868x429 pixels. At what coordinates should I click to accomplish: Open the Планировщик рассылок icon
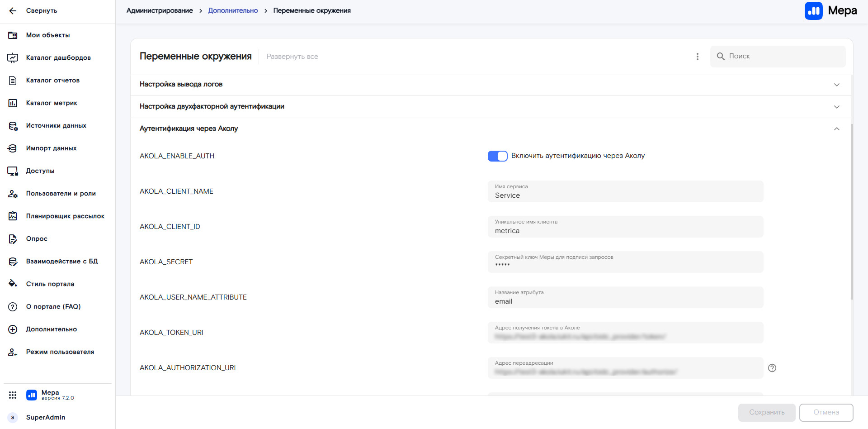13,216
